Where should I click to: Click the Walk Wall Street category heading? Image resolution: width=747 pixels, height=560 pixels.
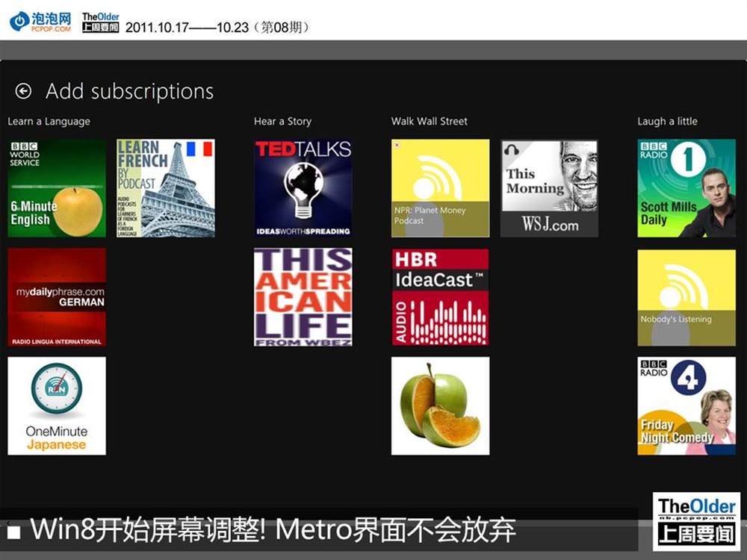point(430,121)
